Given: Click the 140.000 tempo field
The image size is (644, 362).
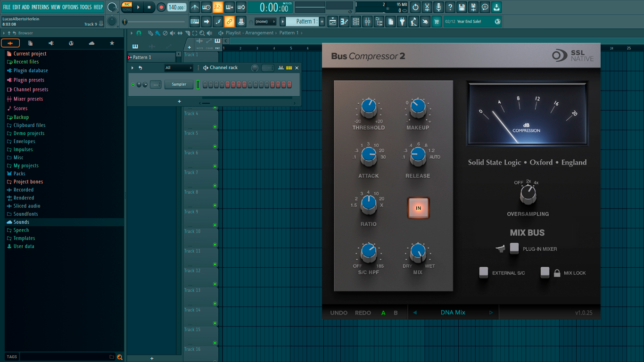Looking at the screenshot, I should [177, 8].
